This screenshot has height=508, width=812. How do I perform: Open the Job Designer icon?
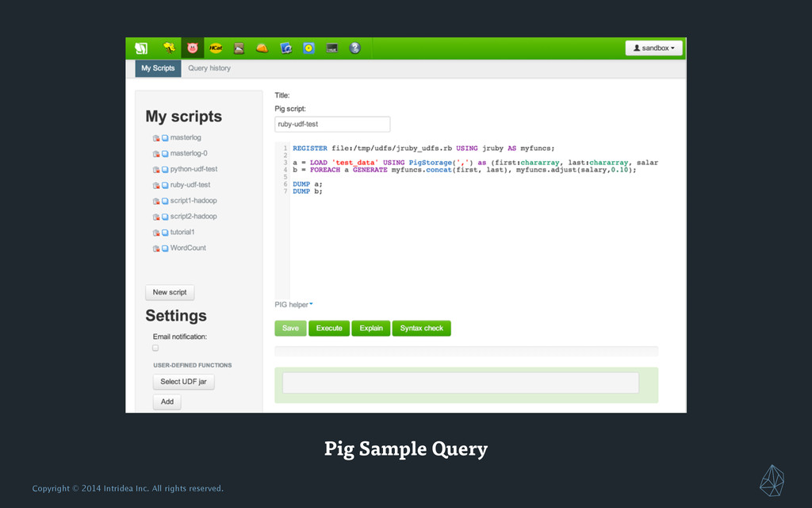[x=285, y=48]
